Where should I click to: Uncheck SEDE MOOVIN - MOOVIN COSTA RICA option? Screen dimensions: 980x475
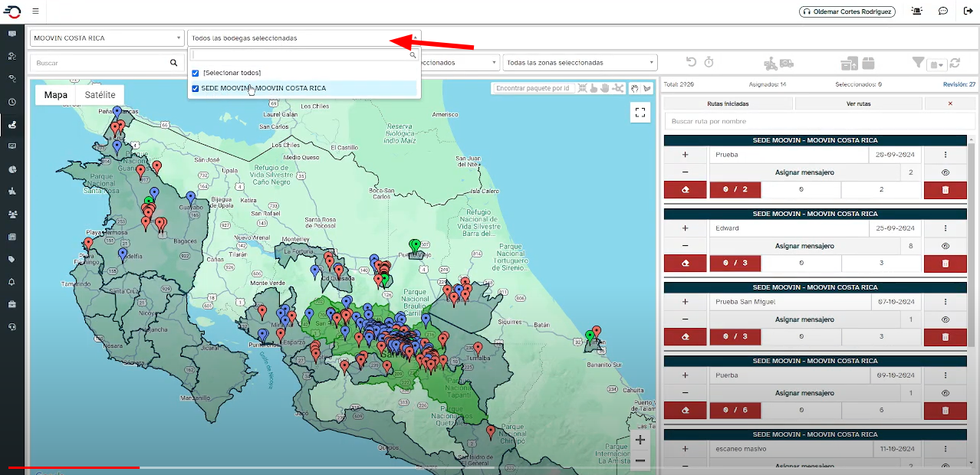tap(196, 88)
